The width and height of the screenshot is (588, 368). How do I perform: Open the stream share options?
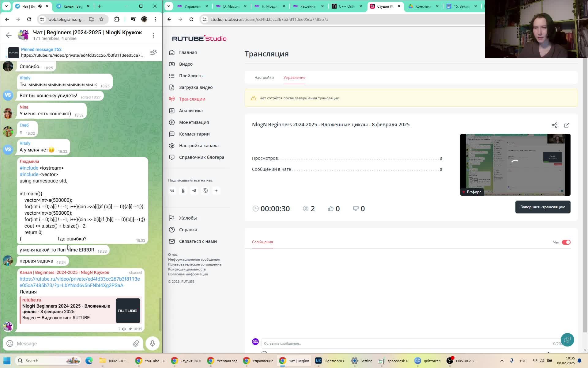[x=555, y=125]
